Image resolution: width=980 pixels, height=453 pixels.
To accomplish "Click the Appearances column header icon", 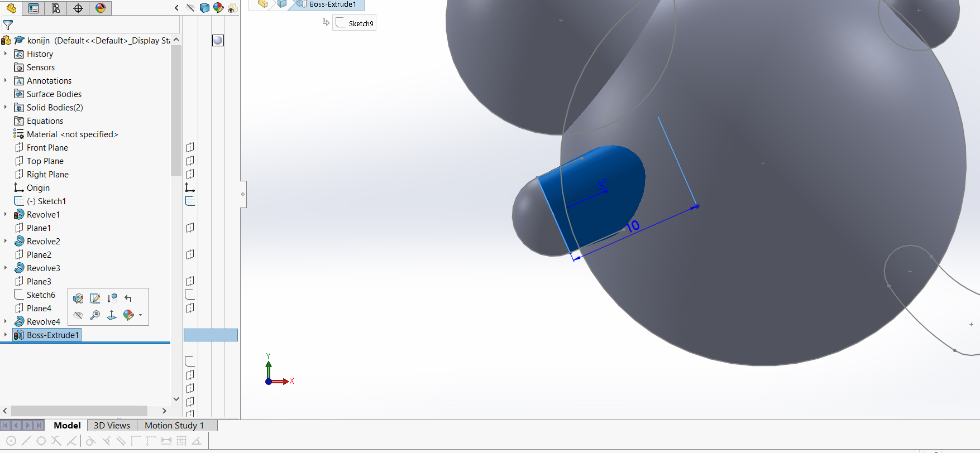I will [218, 8].
